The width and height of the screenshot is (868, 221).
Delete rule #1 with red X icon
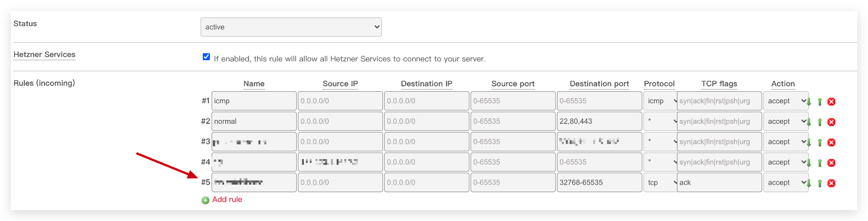(x=831, y=102)
